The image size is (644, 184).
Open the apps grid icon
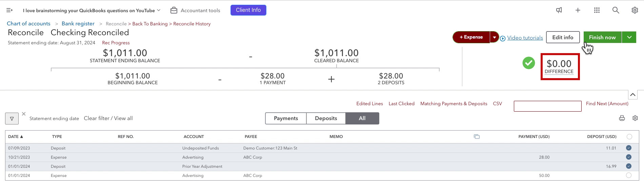point(597,10)
